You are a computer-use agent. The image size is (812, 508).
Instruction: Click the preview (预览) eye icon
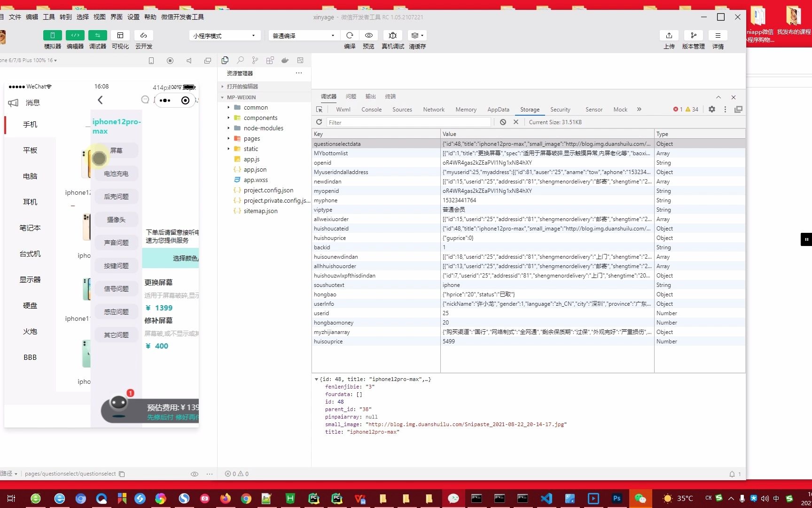coord(369,35)
